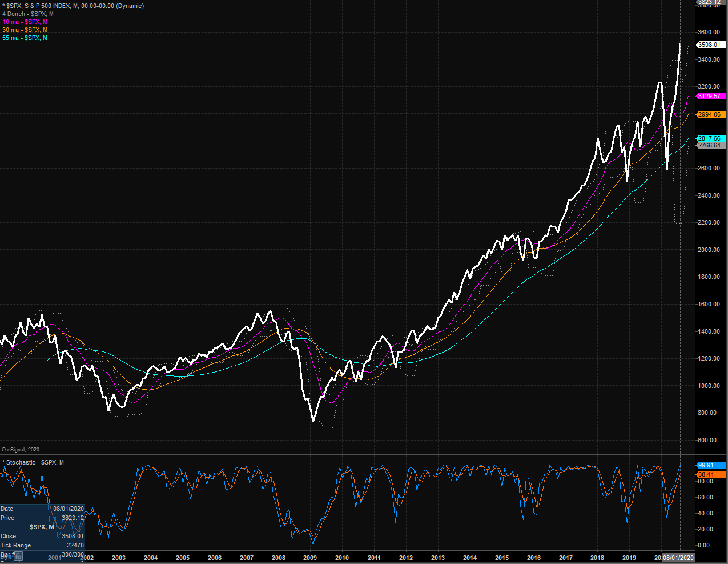Click the 2011 year label on time axis
Image resolution: width=728 pixels, height=564 pixels.
(x=374, y=558)
